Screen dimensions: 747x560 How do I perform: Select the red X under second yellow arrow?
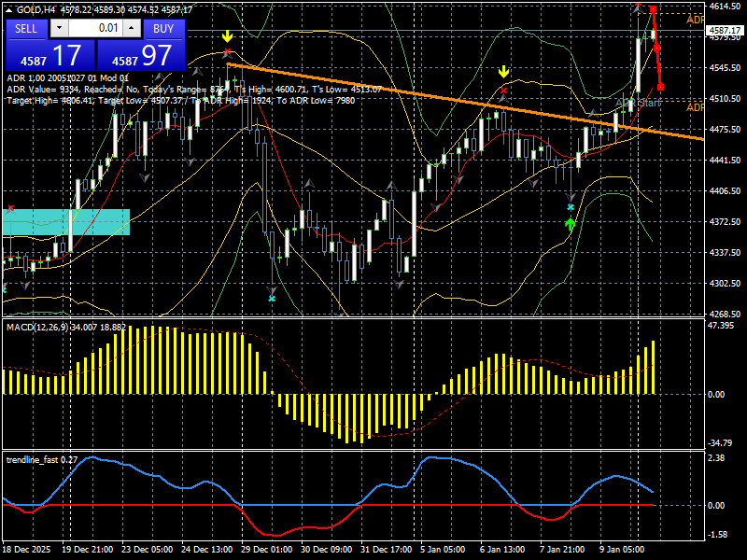click(503, 90)
